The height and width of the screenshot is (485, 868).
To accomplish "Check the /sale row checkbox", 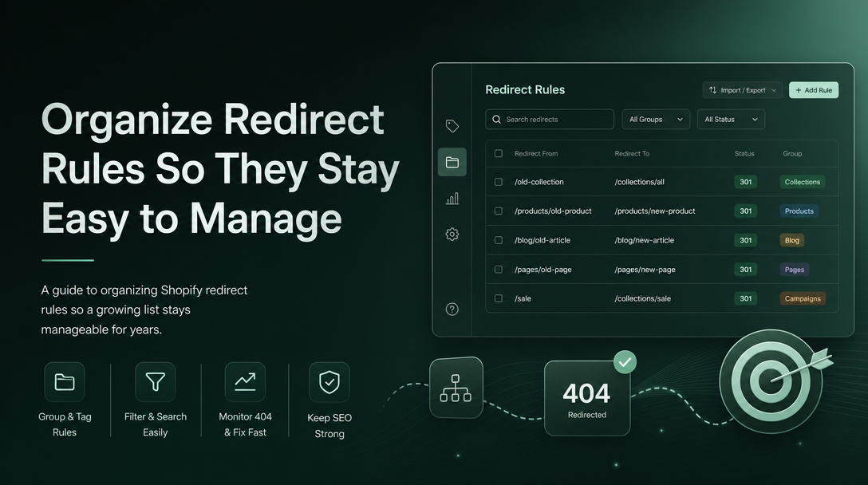I will pyautogui.click(x=498, y=298).
